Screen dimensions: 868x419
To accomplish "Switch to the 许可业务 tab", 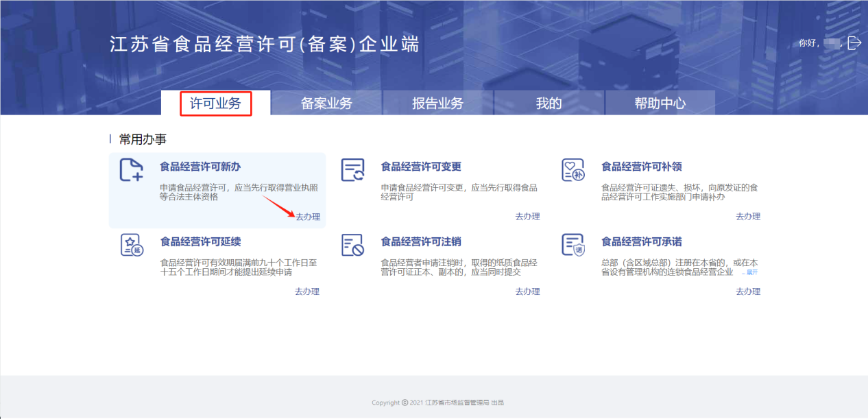I will [x=216, y=104].
